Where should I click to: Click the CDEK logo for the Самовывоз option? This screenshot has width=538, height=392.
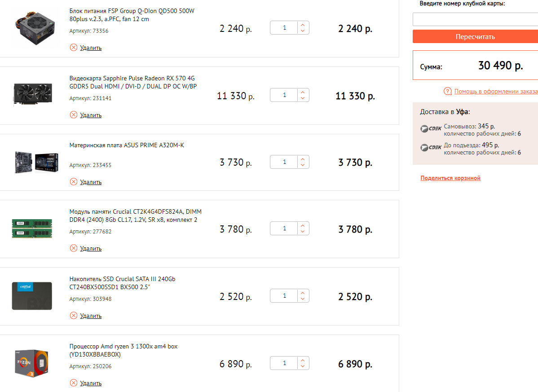[x=431, y=129]
